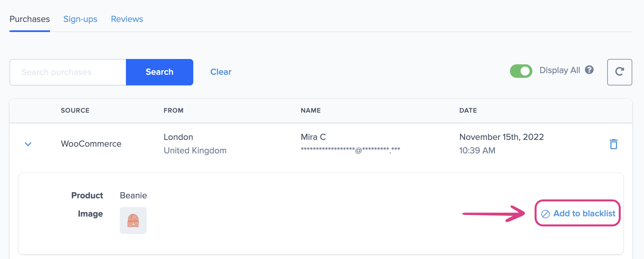Delete the Mira C purchase via trash icon

[x=614, y=144]
